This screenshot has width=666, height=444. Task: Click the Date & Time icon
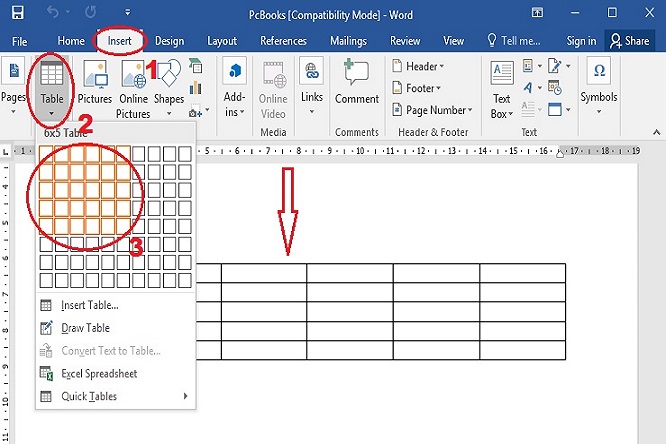pos(555,88)
